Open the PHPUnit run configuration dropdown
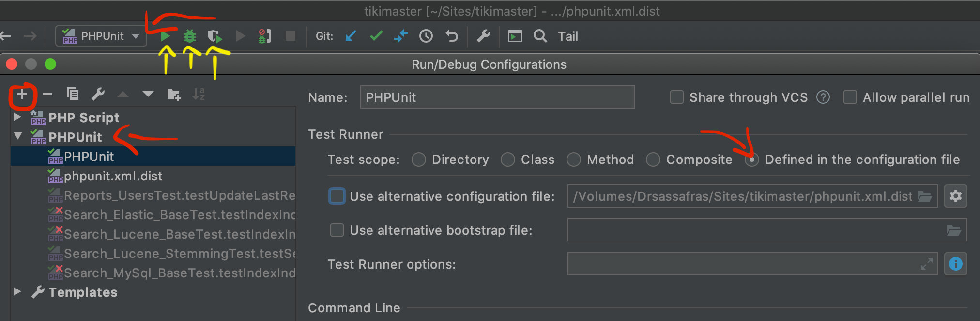Image resolution: width=980 pixels, height=321 pixels. (x=101, y=36)
